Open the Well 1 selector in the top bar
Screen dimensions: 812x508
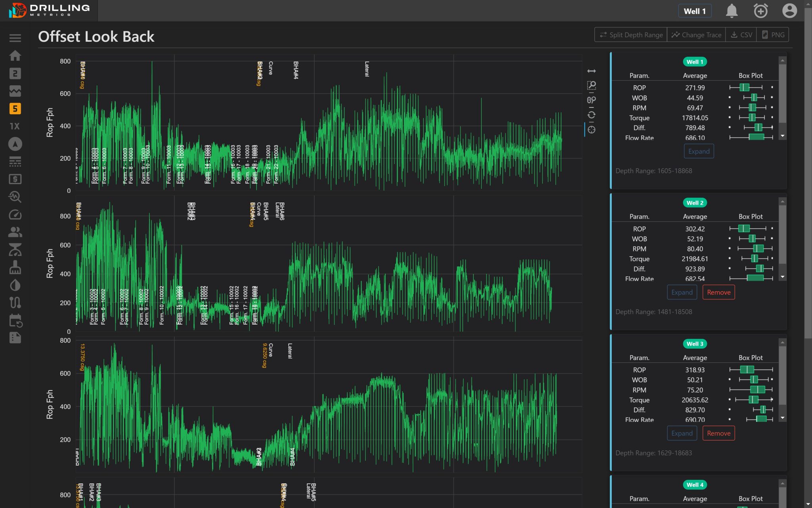click(695, 11)
